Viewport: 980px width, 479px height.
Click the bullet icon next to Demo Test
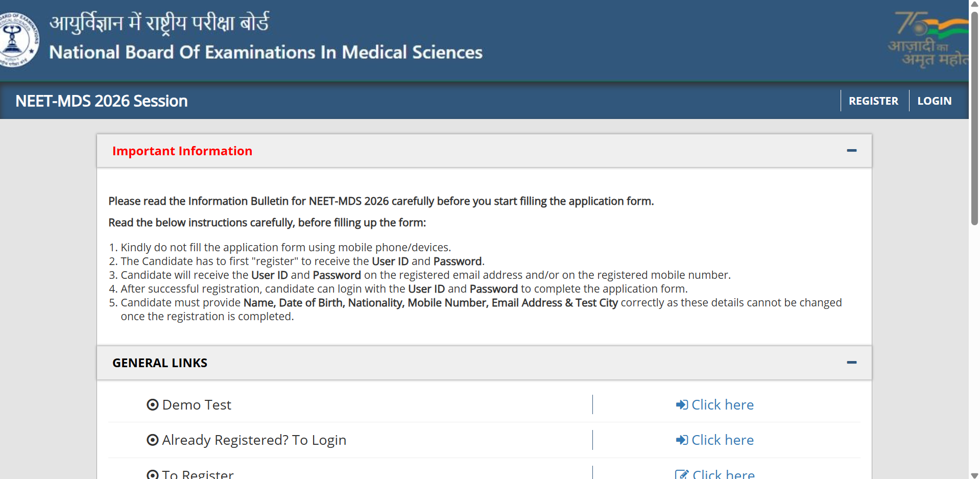coord(152,405)
